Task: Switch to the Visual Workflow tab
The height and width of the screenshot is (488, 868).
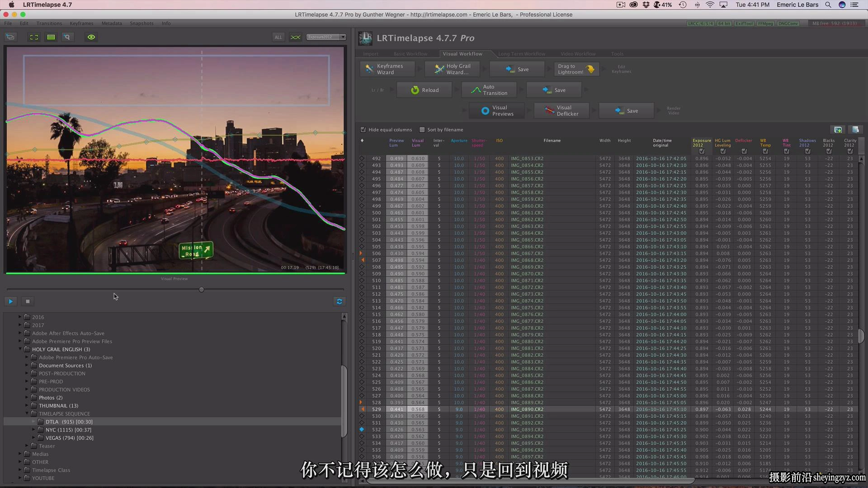Action: (462, 54)
